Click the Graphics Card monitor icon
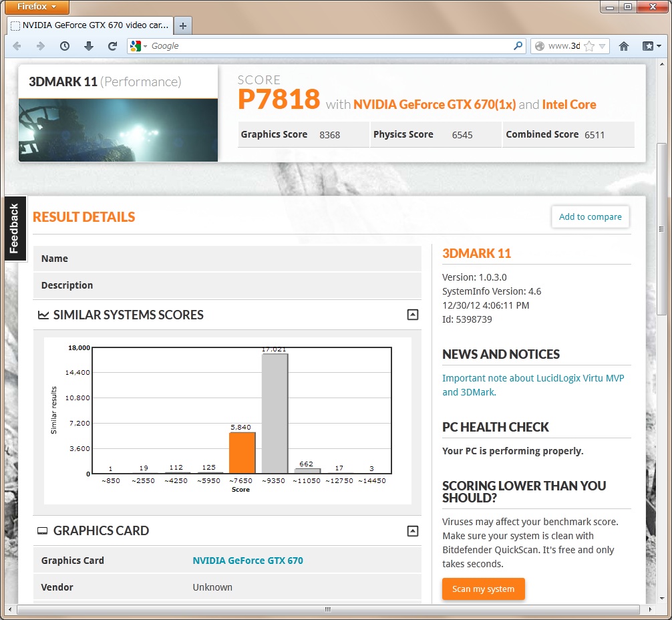Image resolution: width=672 pixels, height=620 pixels. (x=43, y=531)
